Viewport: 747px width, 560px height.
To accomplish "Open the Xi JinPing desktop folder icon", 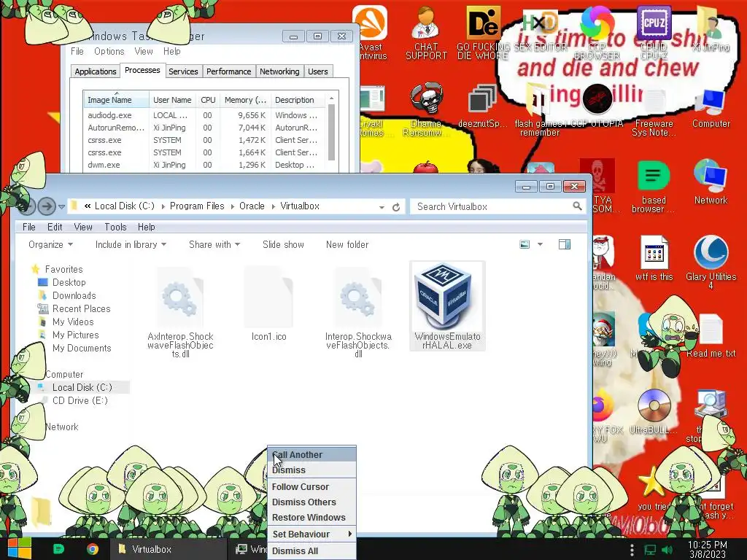I will coord(711,28).
